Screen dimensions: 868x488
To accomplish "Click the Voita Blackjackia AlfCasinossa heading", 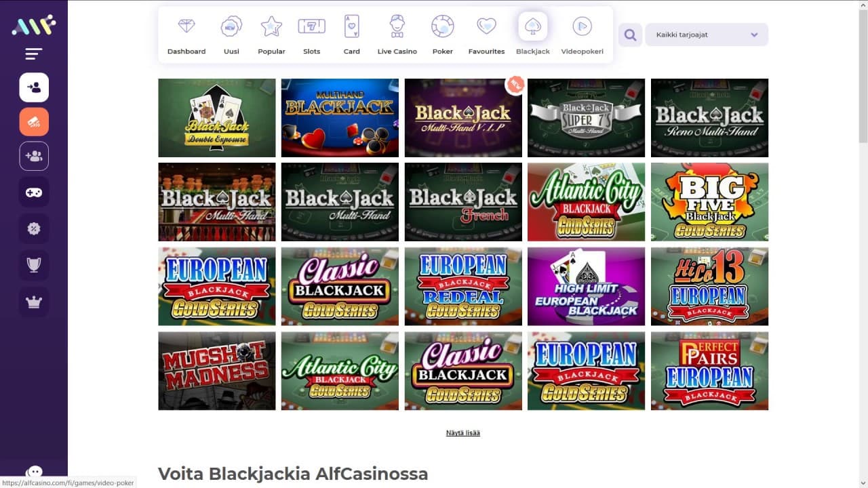I will [293, 473].
